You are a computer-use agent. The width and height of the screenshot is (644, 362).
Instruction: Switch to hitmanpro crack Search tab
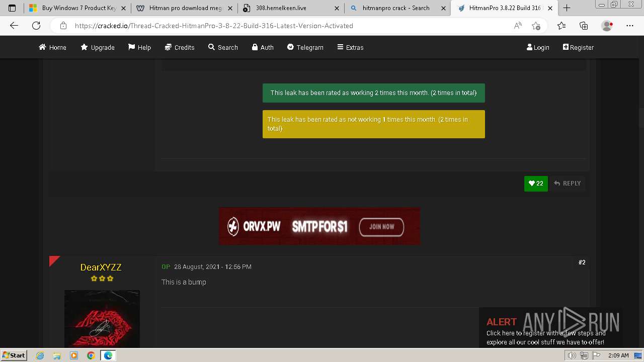pyautogui.click(x=398, y=8)
